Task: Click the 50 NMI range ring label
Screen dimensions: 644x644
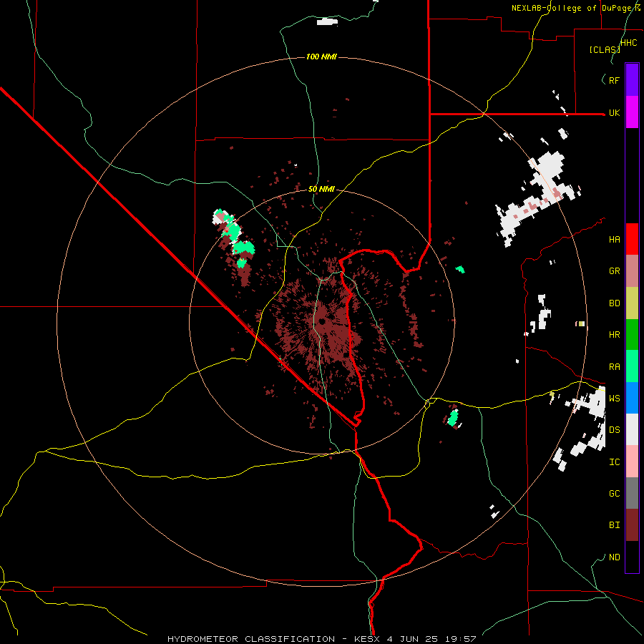Action: coord(321,190)
